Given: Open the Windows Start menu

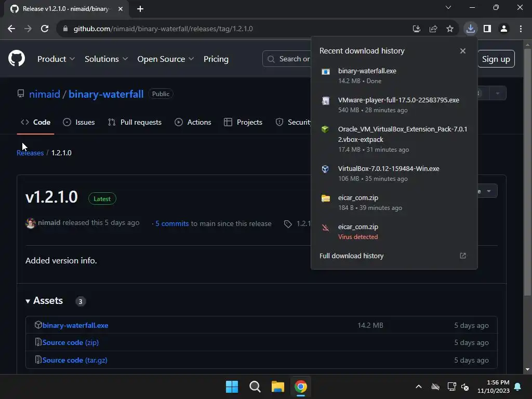Looking at the screenshot, I should [x=232, y=387].
